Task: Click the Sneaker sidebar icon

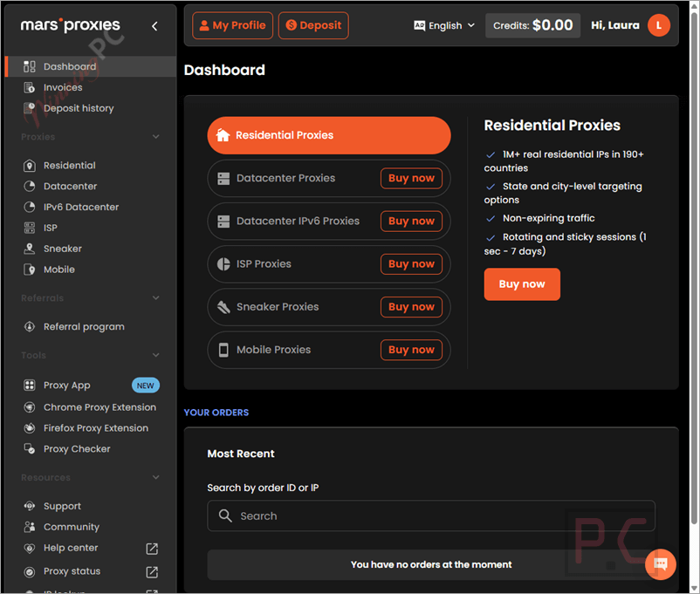Action: [x=30, y=249]
